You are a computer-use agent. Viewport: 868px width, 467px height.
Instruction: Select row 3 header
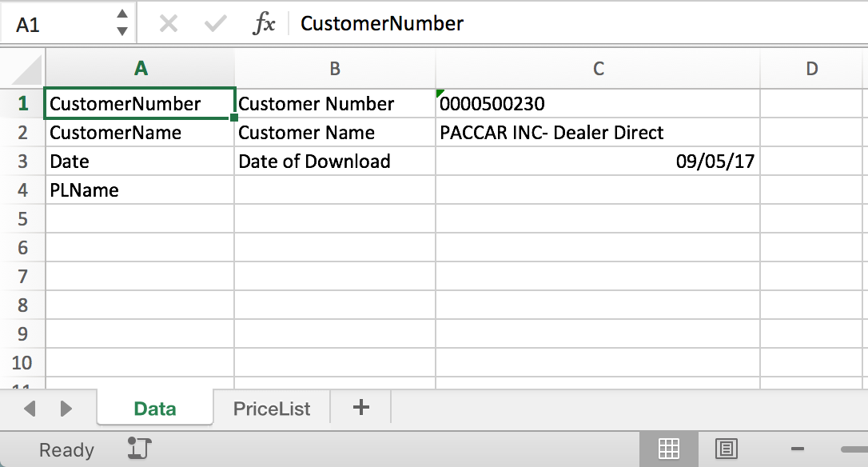coord(22,162)
